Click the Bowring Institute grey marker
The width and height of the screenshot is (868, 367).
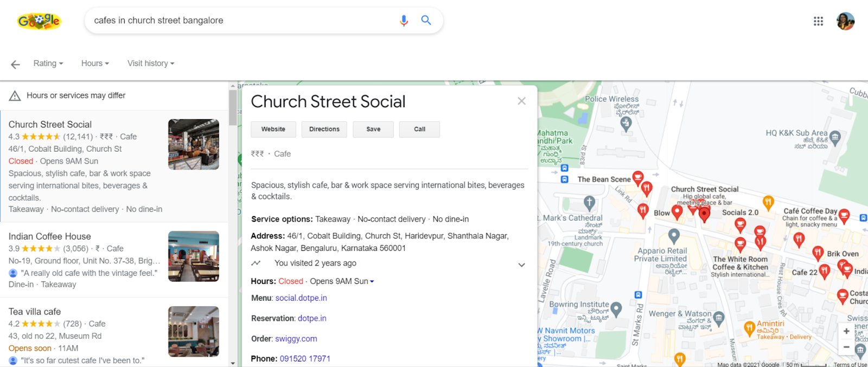[616, 310]
